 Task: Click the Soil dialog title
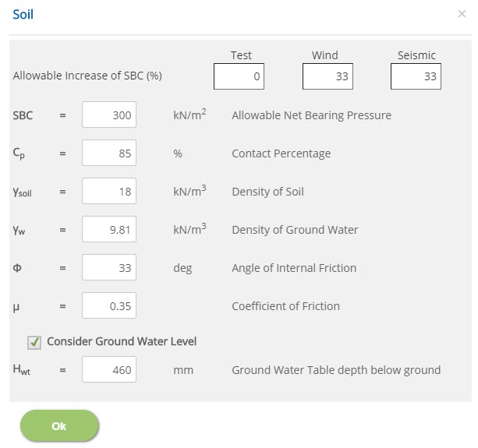click(23, 14)
